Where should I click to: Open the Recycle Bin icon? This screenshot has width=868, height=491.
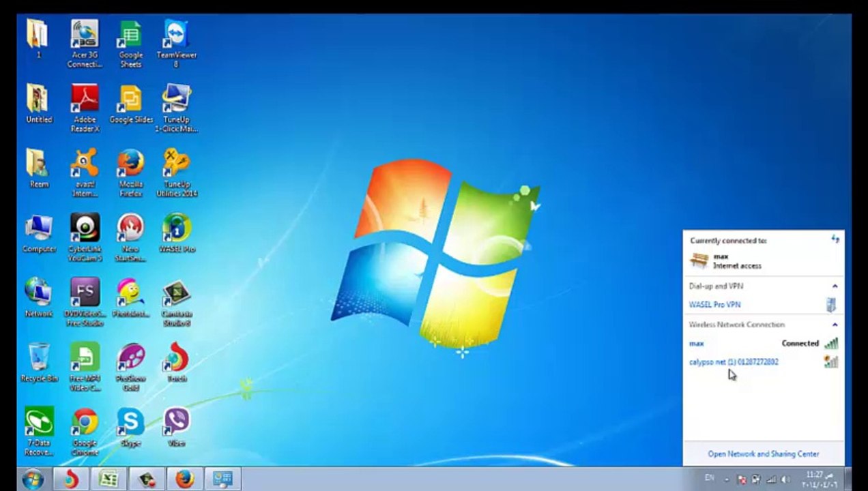pos(39,363)
